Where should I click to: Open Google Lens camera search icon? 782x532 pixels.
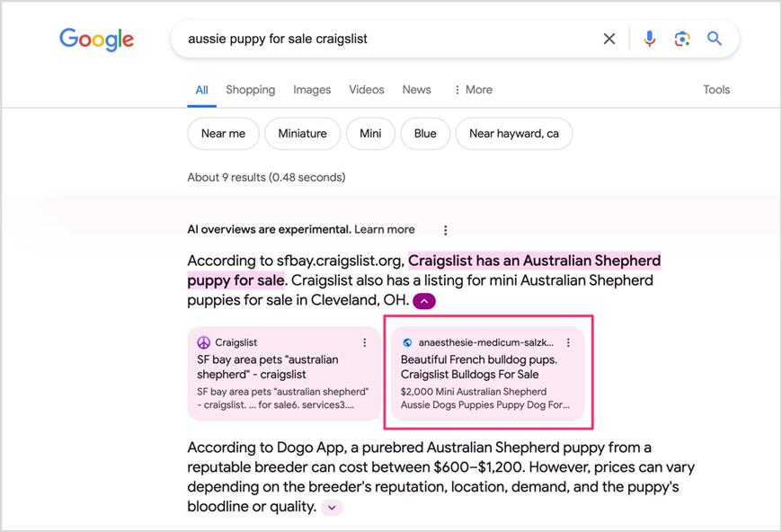point(682,39)
